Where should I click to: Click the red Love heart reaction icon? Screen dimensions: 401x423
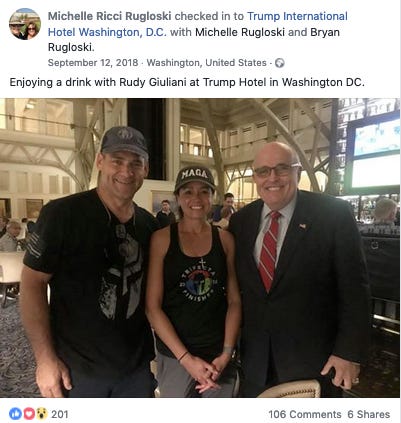(x=29, y=414)
